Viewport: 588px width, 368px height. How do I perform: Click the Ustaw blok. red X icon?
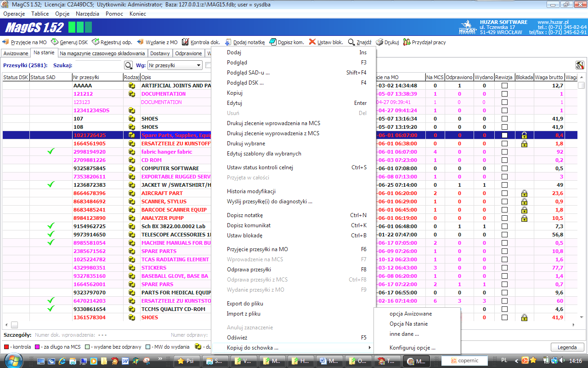tap(312, 42)
